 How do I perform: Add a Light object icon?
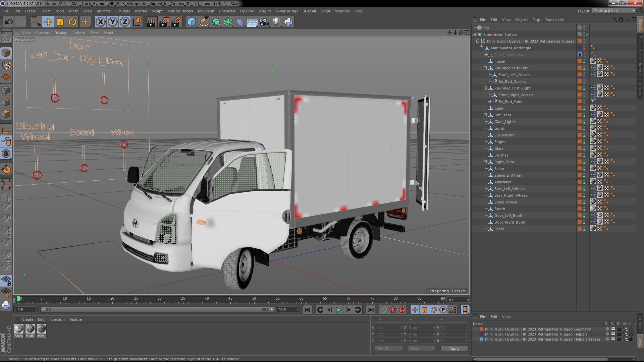click(276, 22)
